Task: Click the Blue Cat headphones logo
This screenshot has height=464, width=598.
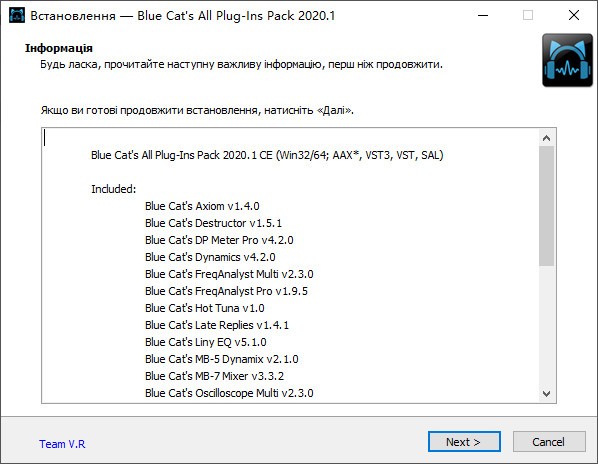Action: (567, 60)
